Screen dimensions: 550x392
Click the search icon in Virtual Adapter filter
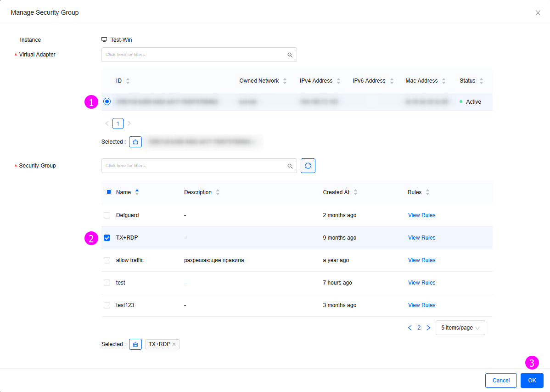click(290, 55)
